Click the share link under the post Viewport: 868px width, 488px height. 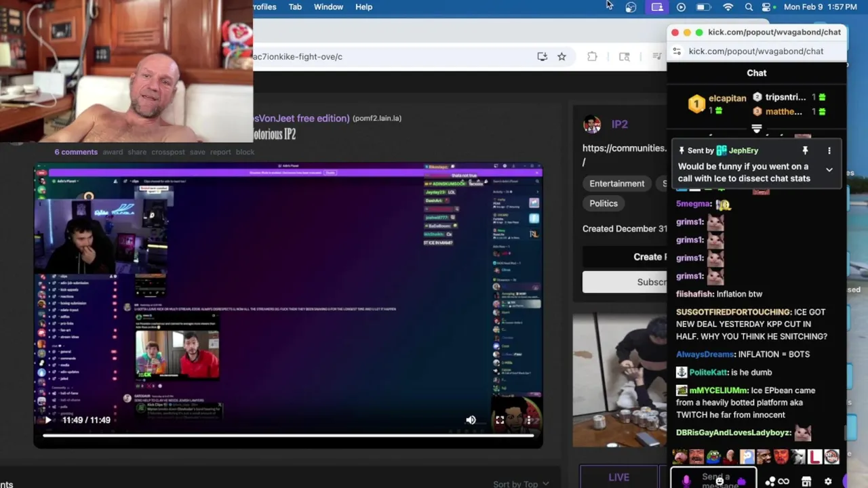[137, 152]
